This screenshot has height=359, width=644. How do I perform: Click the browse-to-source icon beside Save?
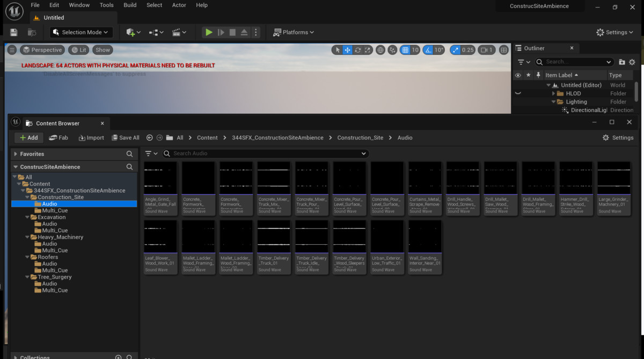point(32,32)
